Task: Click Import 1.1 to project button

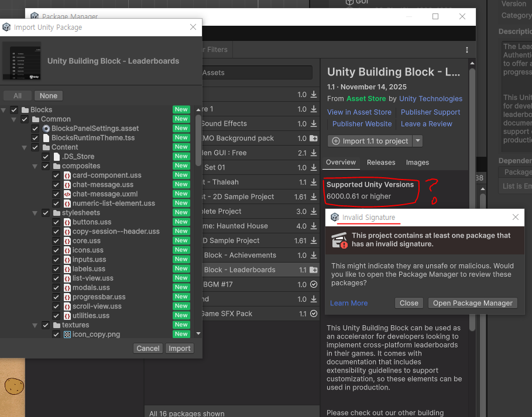Action: (x=370, y=141)
